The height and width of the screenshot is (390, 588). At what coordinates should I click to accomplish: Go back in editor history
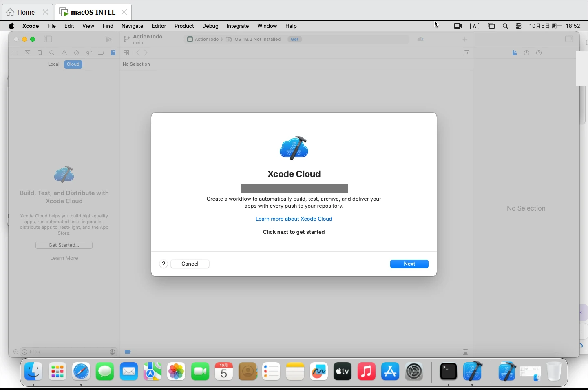(138, 53)
